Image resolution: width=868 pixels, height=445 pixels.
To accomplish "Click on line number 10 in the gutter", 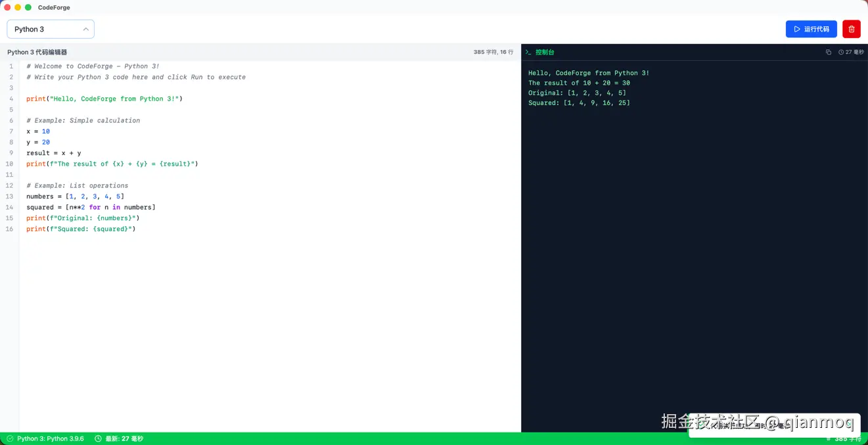I will point(9,164).
